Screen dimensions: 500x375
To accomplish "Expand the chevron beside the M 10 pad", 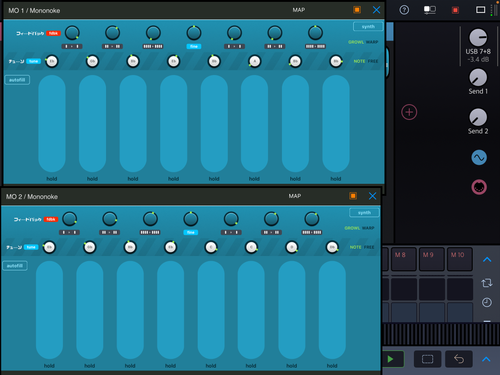I will pyautogui.click(x=487, y=259).
